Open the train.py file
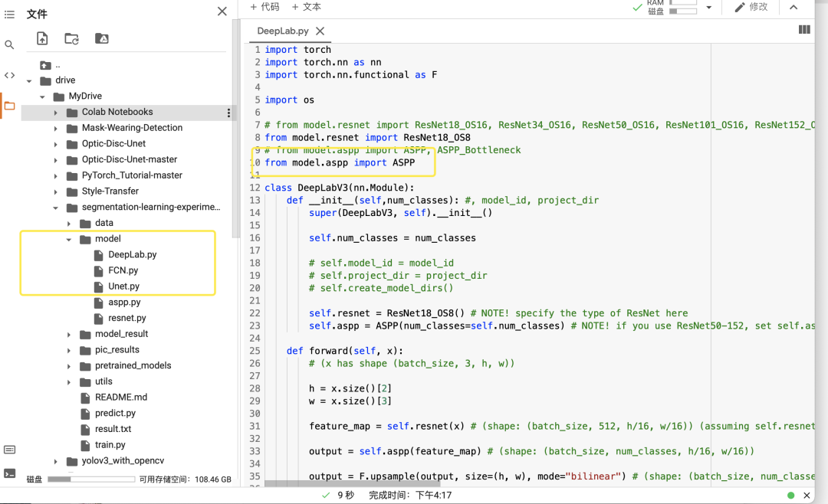This screenshot has height=504, width=828. click(x=110, y=445)
